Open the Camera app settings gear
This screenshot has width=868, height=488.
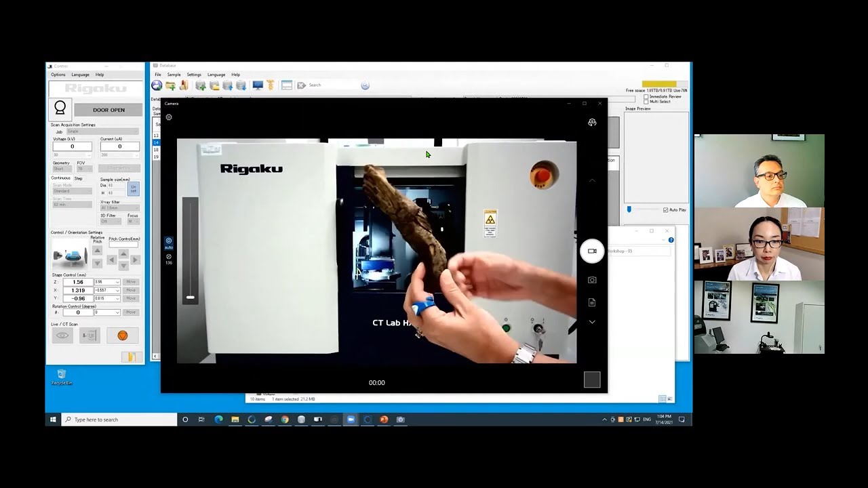tap(169, 117)
